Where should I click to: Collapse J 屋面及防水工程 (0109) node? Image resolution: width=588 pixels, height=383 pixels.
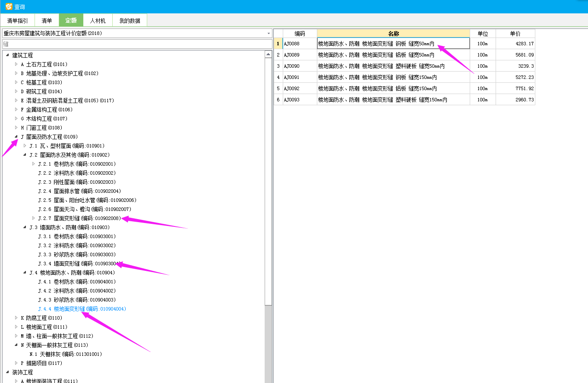(x=16, y=137)
